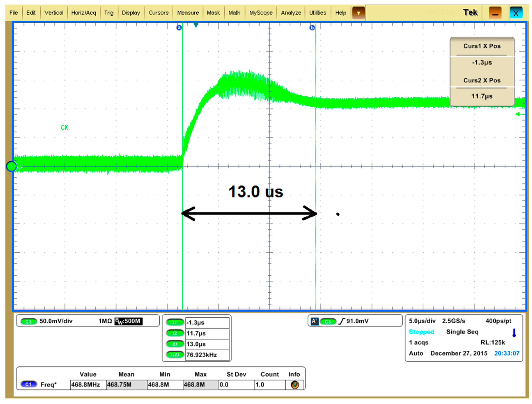Select cursor a marker at top of graticule
This screenshot has width=532, height=404.
tap(179, 28)
